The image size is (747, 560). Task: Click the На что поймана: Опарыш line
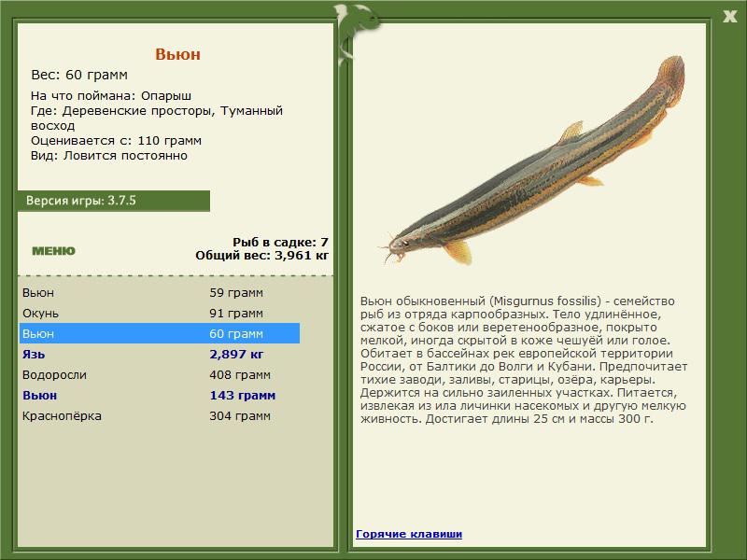click(111, 96)
